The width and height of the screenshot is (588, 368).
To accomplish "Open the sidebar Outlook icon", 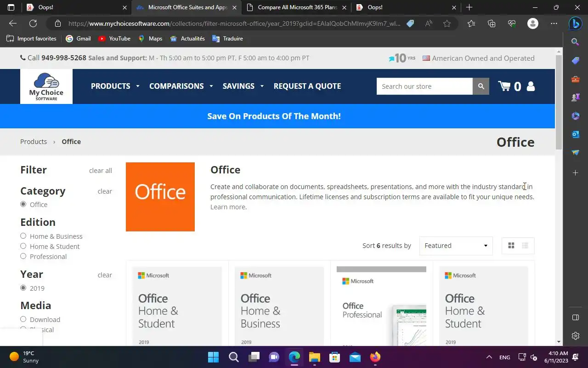I will (576, 134).
